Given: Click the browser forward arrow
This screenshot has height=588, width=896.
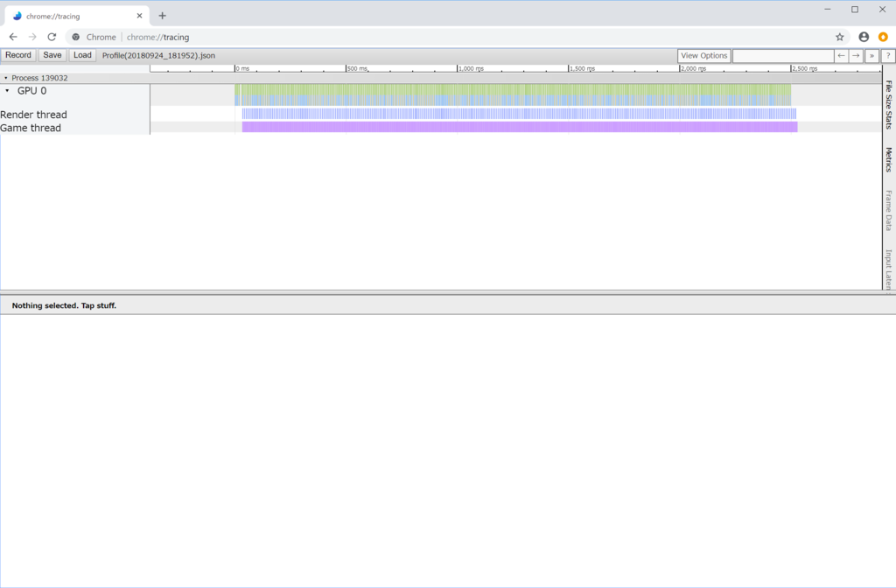Looking at the screenshot, I should coord(32,37).
